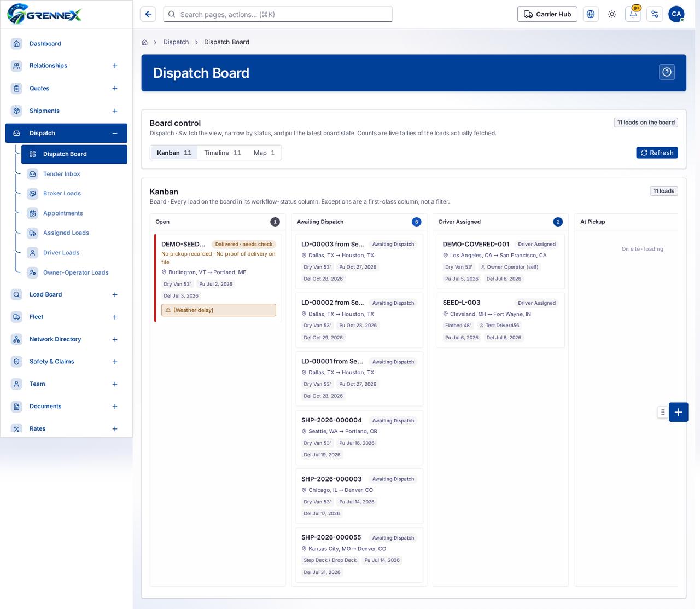
Task: Open the language globe icon
Action: tap(591, 14)
